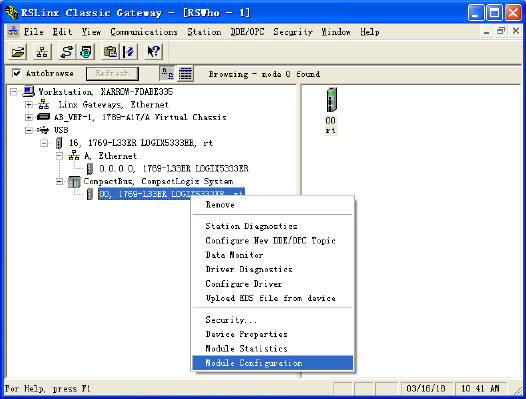Click the node 16 controller icon

point(59,143)
